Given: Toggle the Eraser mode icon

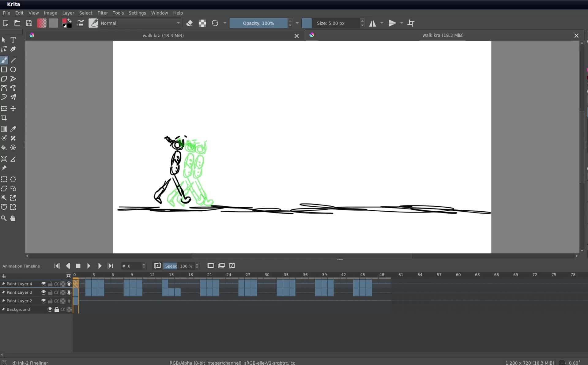Looking at the screenshot, I should (x=189, y=23).
